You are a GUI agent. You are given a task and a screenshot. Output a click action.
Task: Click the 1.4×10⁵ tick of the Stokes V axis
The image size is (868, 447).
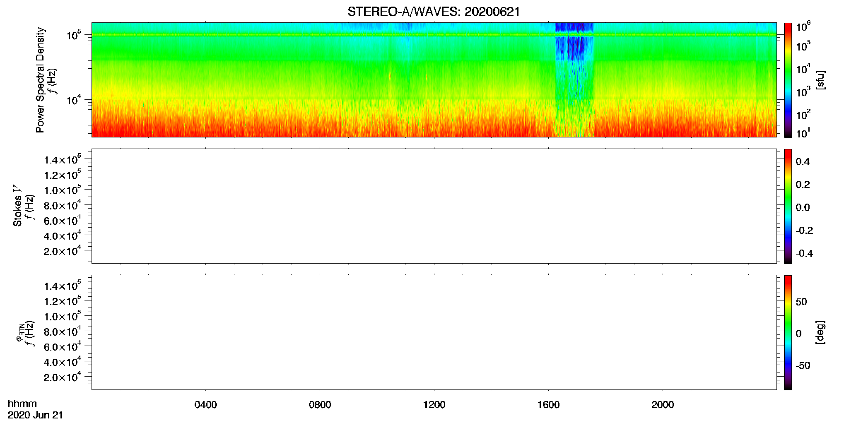coord(63,160)
